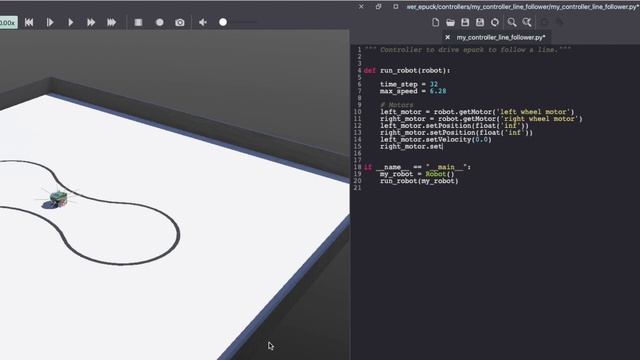640x360 pixels.
Task: Place cursor on 'max_speed = 6.28' line
Action: (x=413, y=91)
